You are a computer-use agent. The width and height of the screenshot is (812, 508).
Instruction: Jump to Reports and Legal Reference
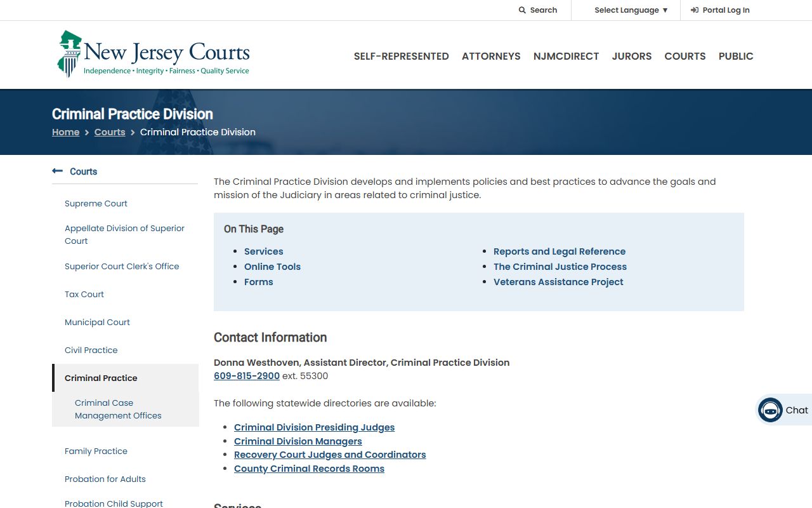click(x=560, y=251)
